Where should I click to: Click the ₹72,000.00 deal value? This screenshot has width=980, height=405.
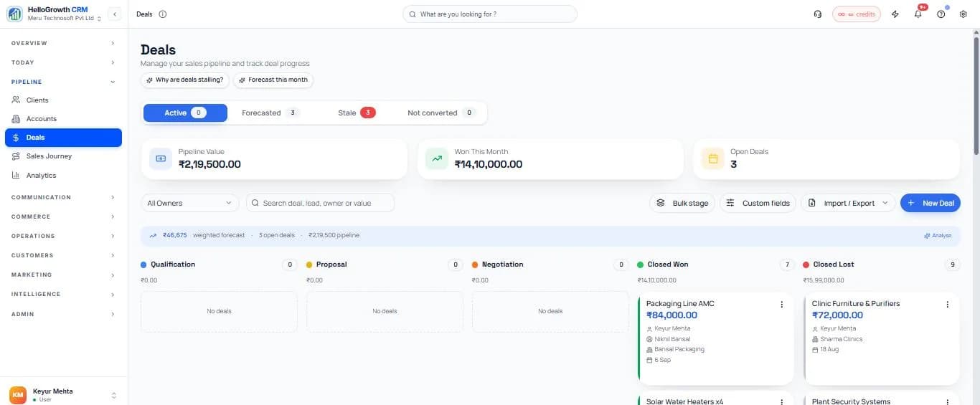coord(837,315)
